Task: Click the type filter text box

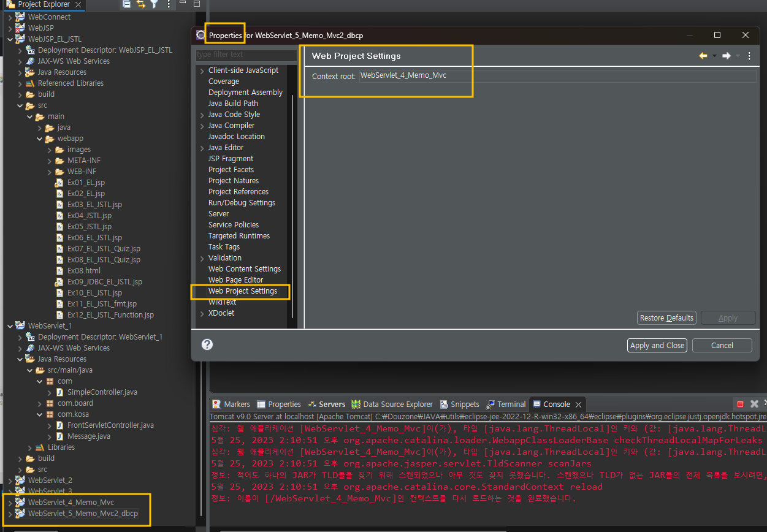Action: pos(246,55)
